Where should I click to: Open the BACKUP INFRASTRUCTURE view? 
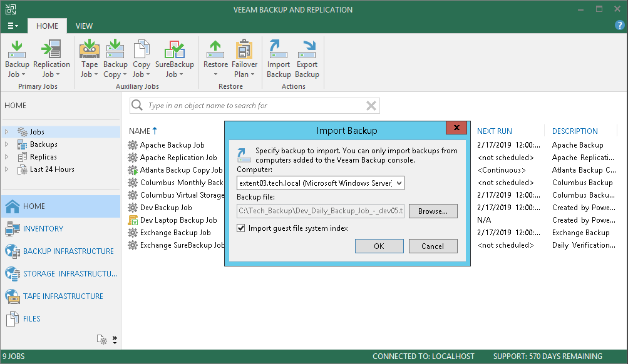click(60, 251)
